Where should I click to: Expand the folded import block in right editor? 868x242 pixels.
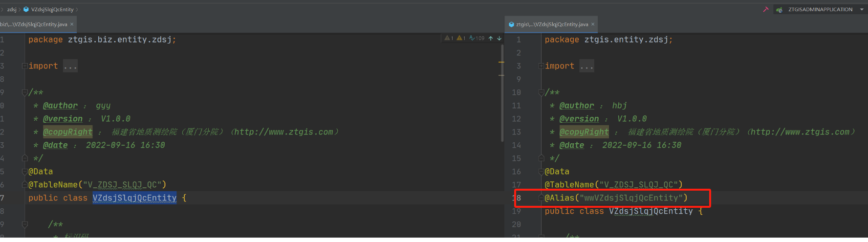click(x=586, y=66)
